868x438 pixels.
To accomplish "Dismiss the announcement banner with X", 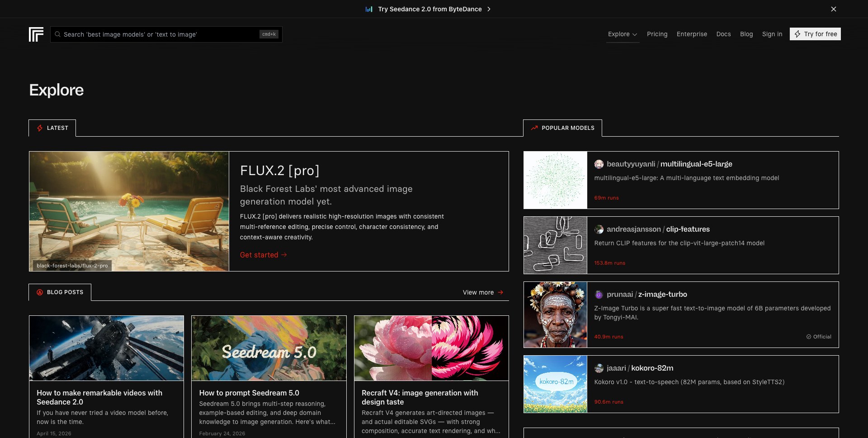I will (x=834, y=9).
